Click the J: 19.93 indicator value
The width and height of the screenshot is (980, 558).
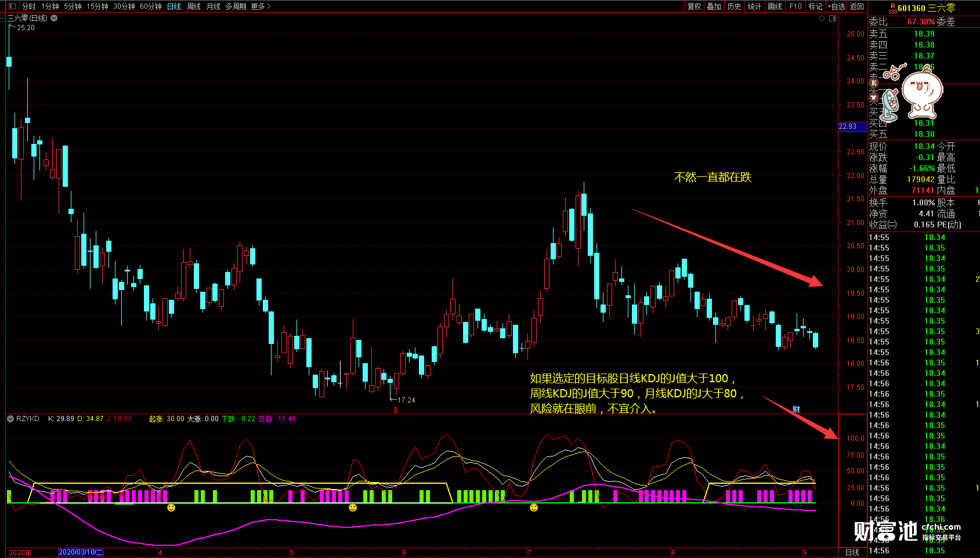[120, 419]
